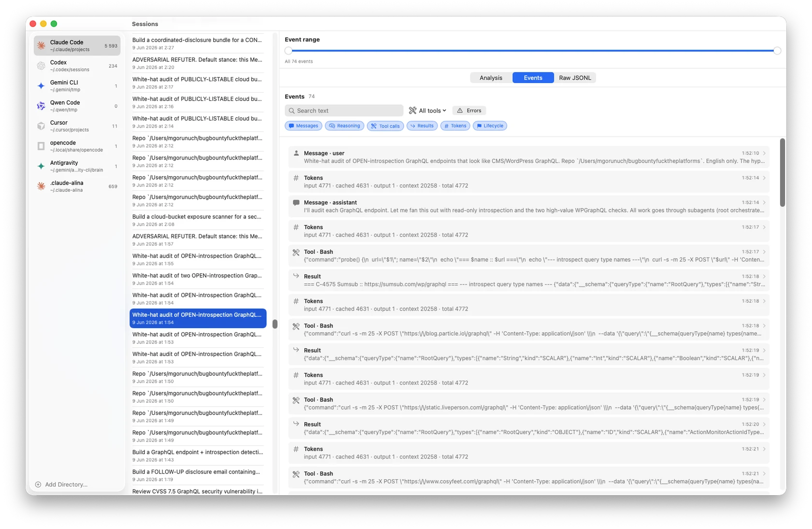The image size is (812, 529).
Task: Select the Claude Code source icon
Action: (41, 45)
